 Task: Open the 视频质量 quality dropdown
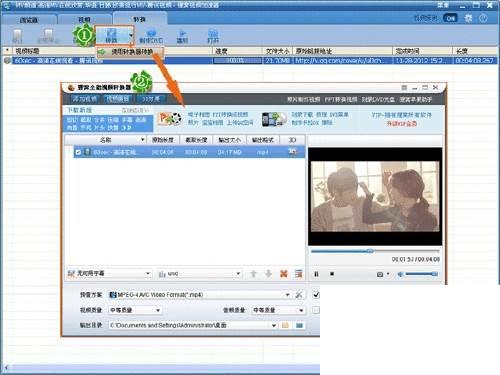[x=135, y=310]
